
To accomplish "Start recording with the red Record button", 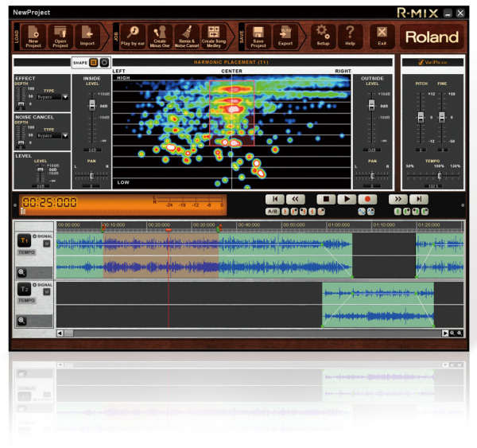I will pyautogui.click(x=367, y=199).
